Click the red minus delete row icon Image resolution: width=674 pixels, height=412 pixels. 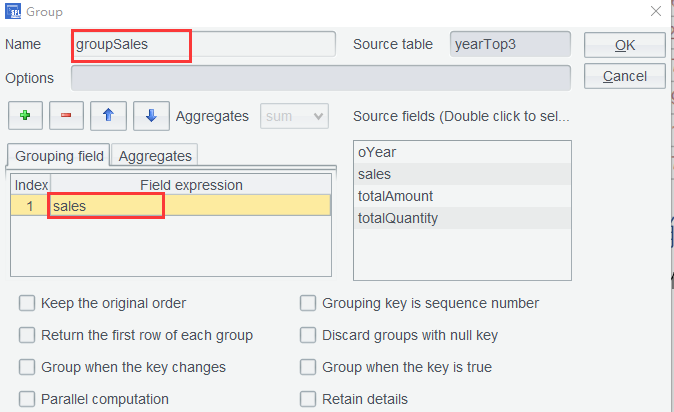[x=66, y=116]
